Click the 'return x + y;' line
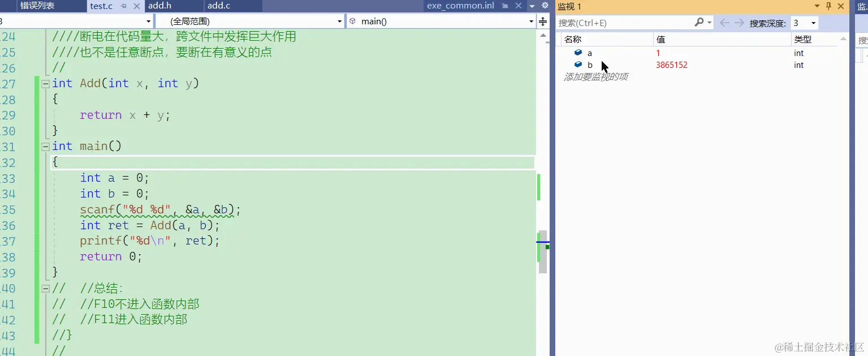 pos(124,115)
